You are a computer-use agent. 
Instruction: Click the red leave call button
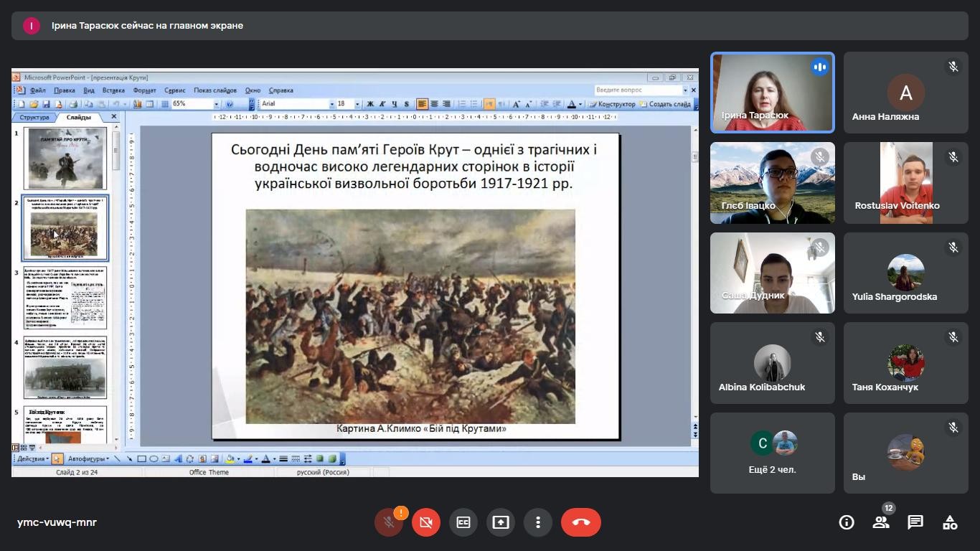click(x=580, y=522)
